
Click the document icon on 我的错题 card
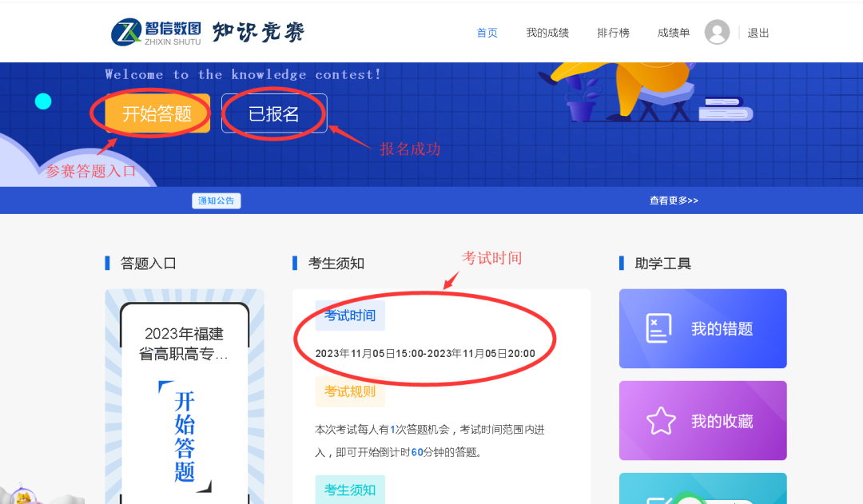658,328
